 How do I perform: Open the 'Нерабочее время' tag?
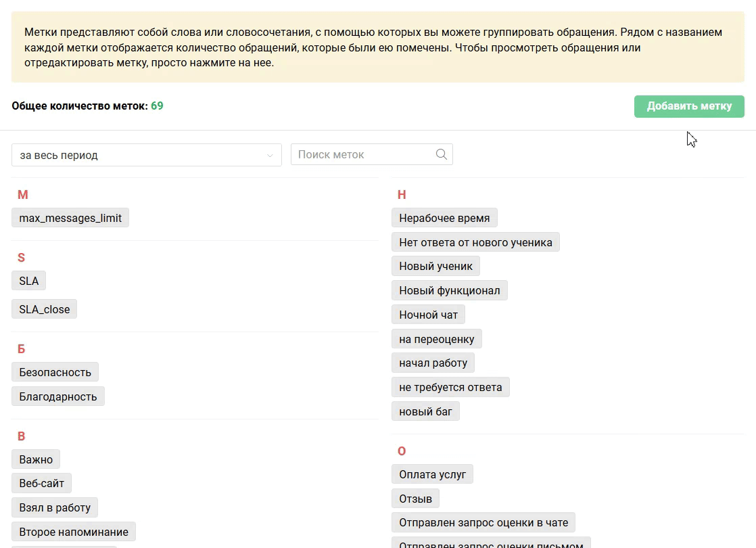(444, 218)
